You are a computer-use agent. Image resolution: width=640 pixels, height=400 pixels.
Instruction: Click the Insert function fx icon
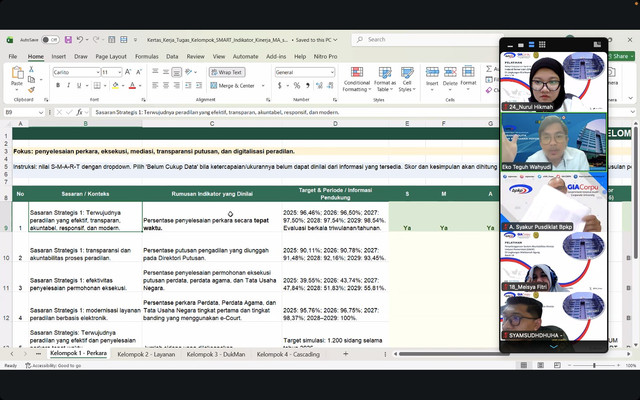(x=80, y=112)
